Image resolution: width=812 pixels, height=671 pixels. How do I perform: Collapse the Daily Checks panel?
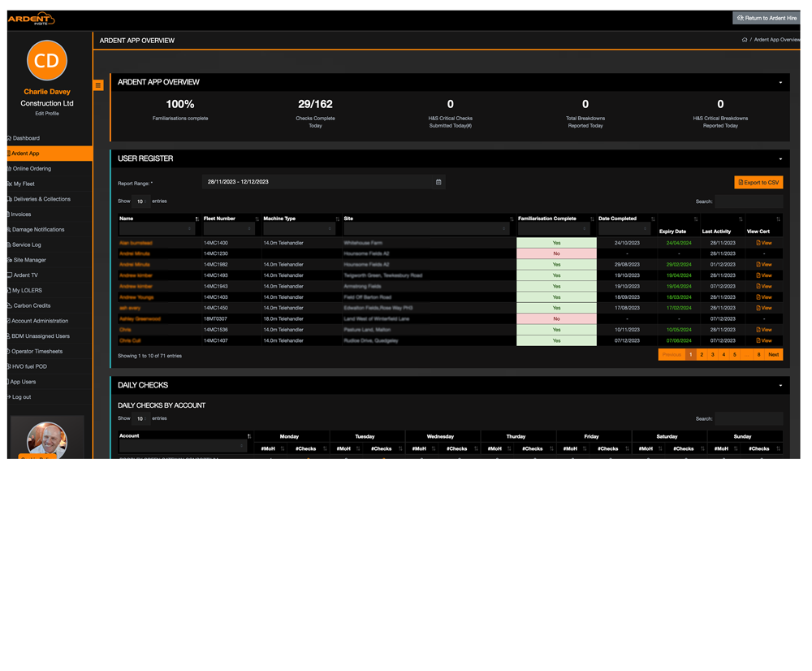click(x=780, y=386)
